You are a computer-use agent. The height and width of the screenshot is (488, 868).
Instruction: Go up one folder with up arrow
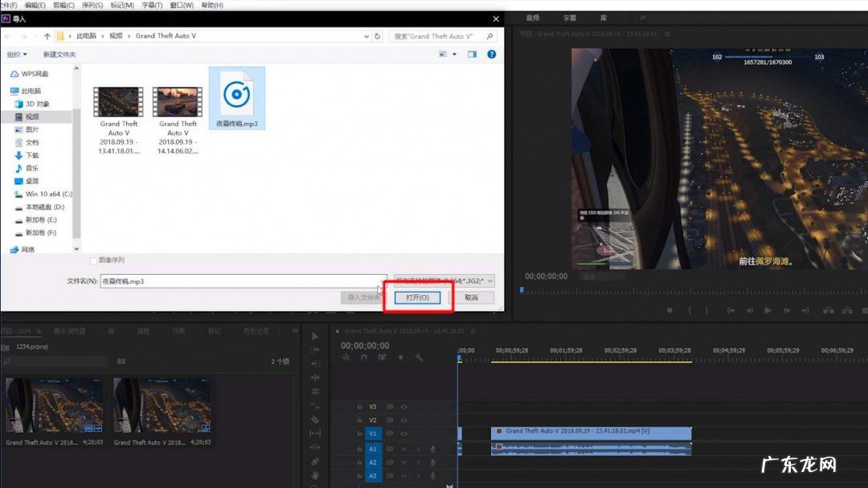(47, 36)
